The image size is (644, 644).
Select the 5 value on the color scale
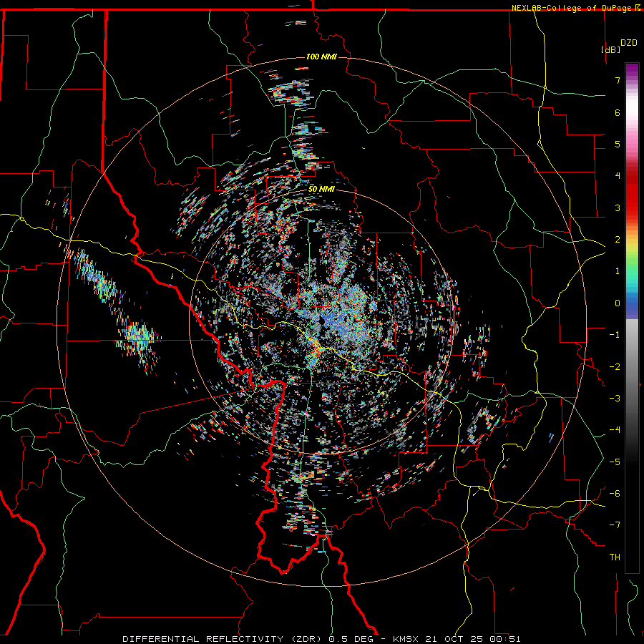618,144
